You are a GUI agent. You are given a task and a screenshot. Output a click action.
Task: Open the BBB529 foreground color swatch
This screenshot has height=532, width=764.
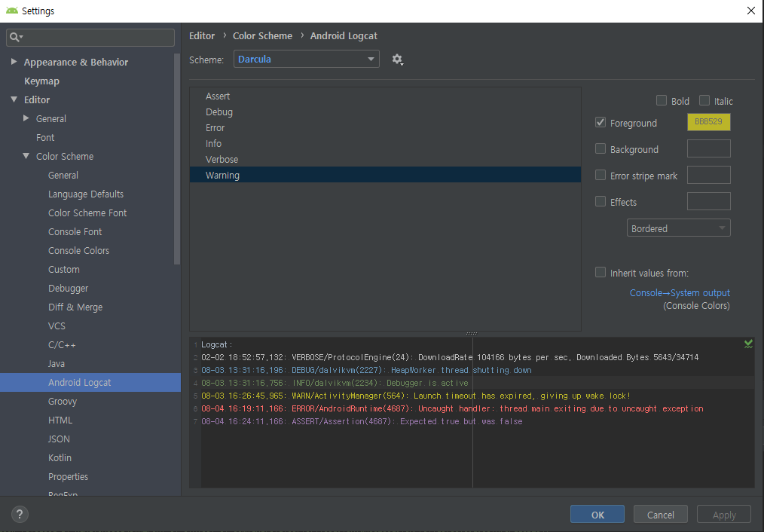pos(708,122)
